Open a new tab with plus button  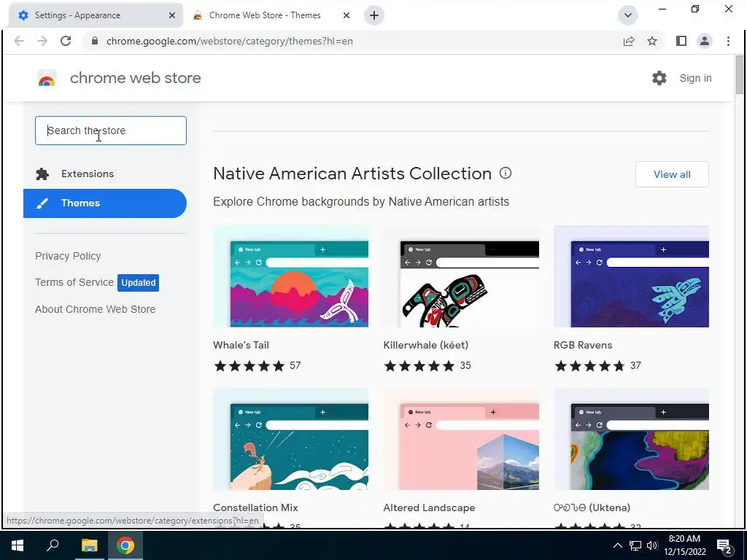click(x=374, y=15)
